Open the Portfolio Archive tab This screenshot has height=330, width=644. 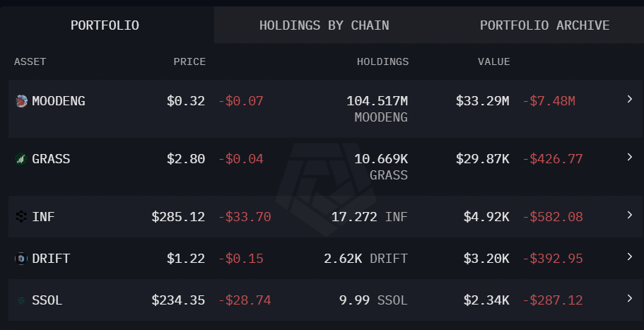pos(544,25)
